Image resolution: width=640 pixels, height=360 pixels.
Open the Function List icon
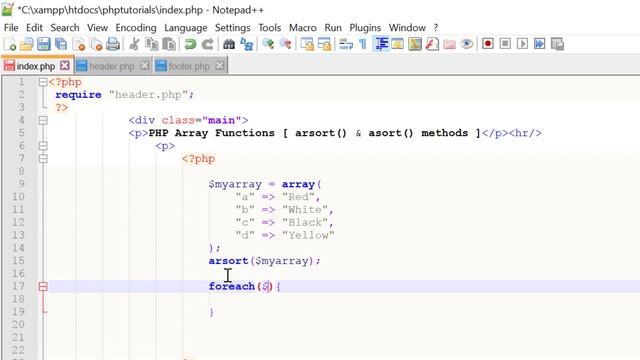pos(432,44)
